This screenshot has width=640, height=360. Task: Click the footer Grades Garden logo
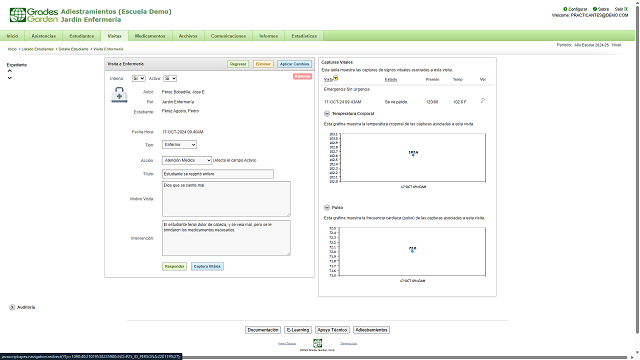(317, 343)
